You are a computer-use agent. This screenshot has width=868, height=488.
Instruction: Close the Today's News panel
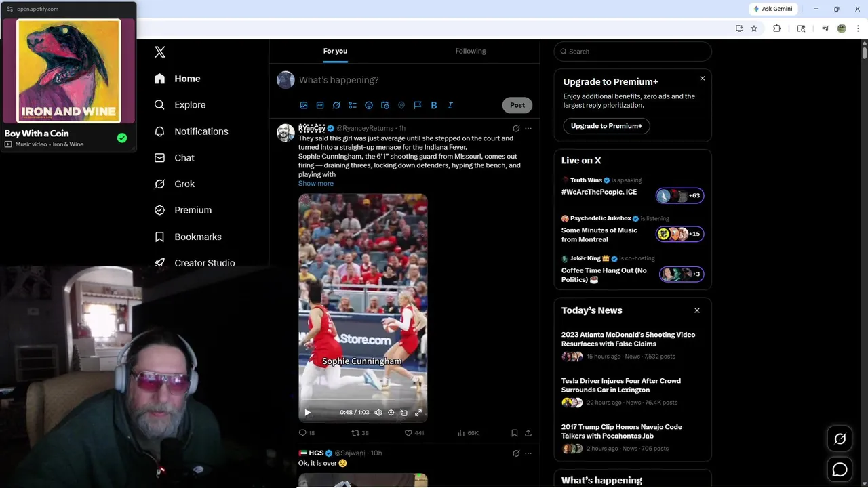697,310
